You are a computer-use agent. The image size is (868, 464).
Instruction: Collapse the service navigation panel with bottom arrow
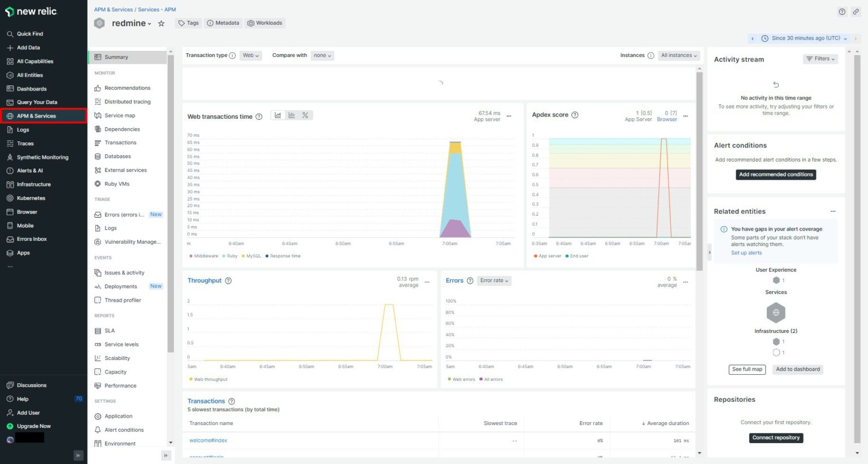point(166,455)
